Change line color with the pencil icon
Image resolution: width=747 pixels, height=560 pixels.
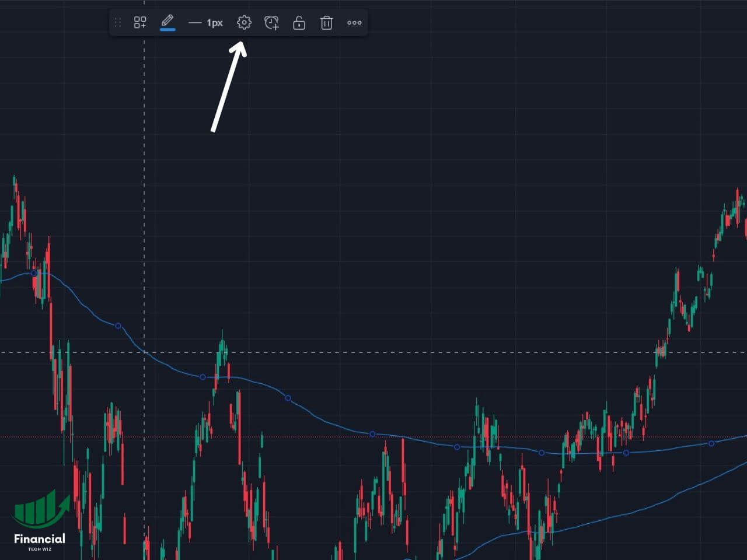pyautogui.click(x=167, y=23)
